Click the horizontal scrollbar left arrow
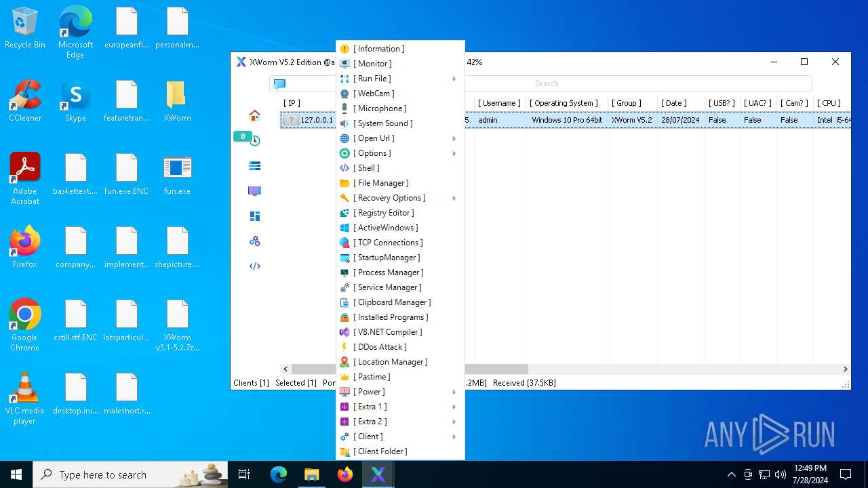Image resolution: width=868 pixels, height=488 pixels. pyautogui.click(x=286, y=369)
